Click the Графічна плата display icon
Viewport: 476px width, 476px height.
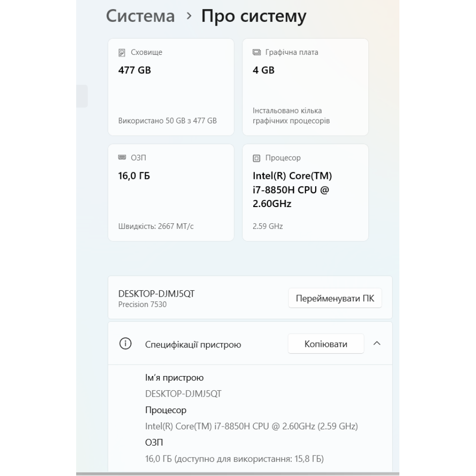click(257, 52)
